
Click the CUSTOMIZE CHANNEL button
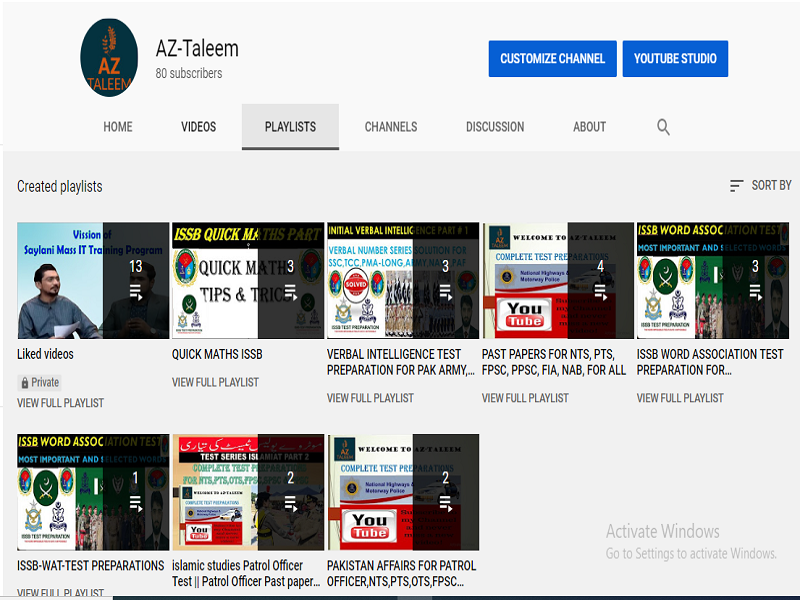pyautogui.click(x=553, y=59)
